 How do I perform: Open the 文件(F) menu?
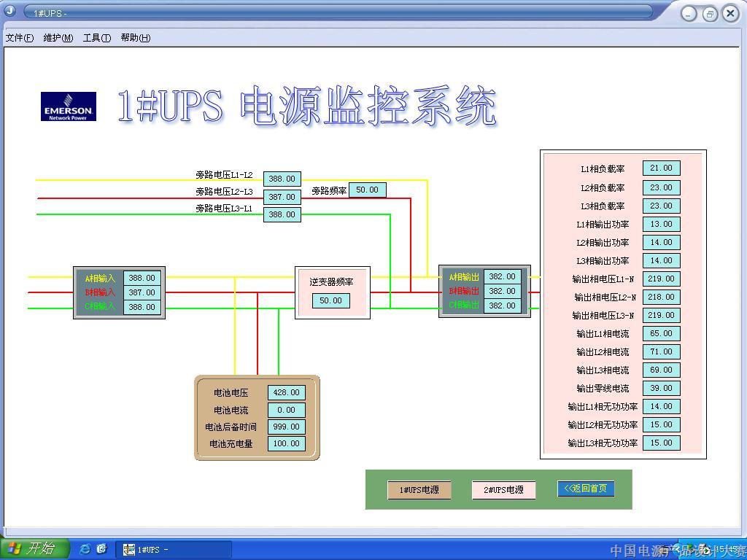tap(20, 38)
